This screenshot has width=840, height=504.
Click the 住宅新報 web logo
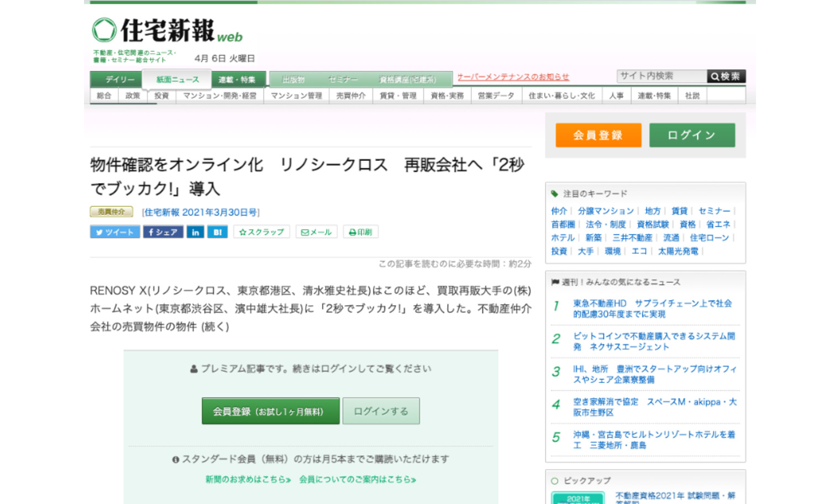click(165, 30)
